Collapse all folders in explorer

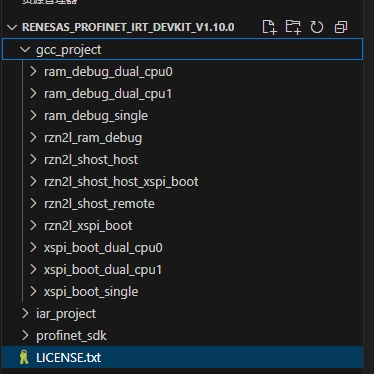pos(341,27)
